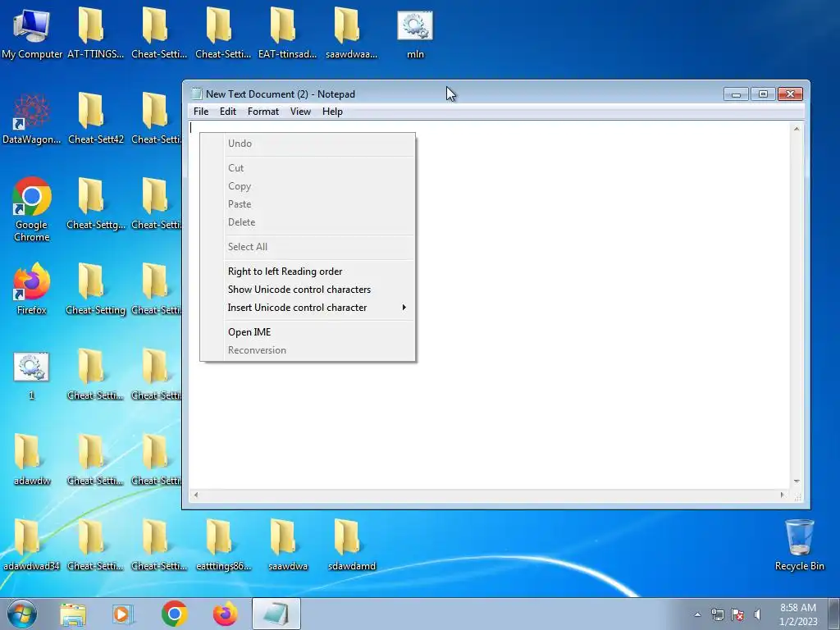Click the horizontal scrollbar left arrow
Image resolution: width=840 pixels, height=630 pixels.
coord(196,495)
